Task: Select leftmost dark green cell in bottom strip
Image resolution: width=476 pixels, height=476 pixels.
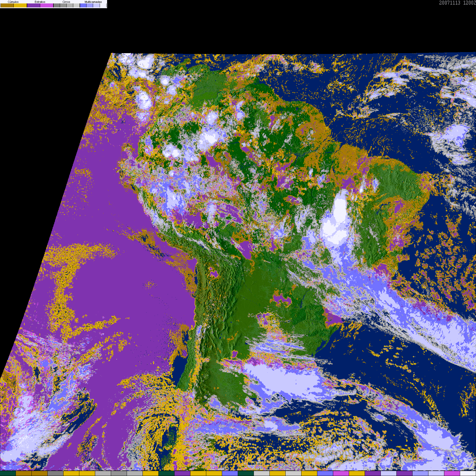Action: (8, 473)
